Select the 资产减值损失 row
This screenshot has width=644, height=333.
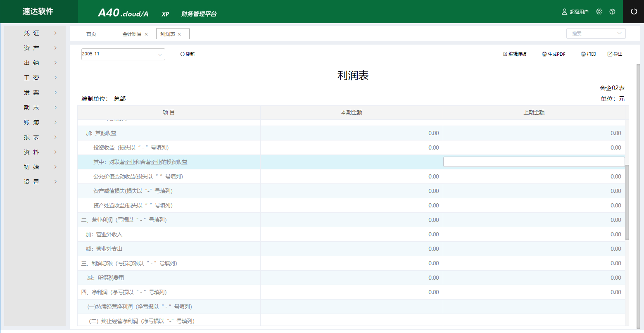pyautogui.click(x=352, y=191)
